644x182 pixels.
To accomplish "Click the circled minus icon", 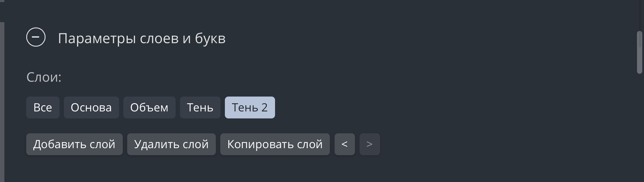I will [36, 37].
